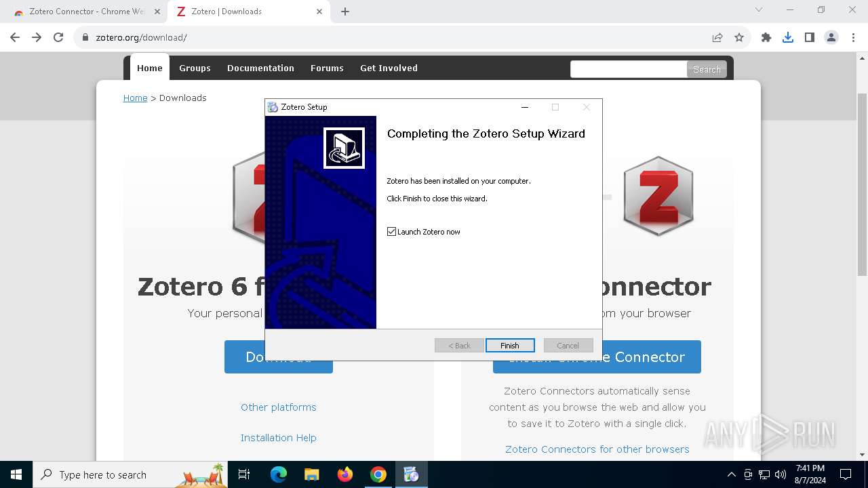The height and width of the screenshot is (488, 868).
Task: Click Zotero Setup title bar icon
Action: point(273,107)
